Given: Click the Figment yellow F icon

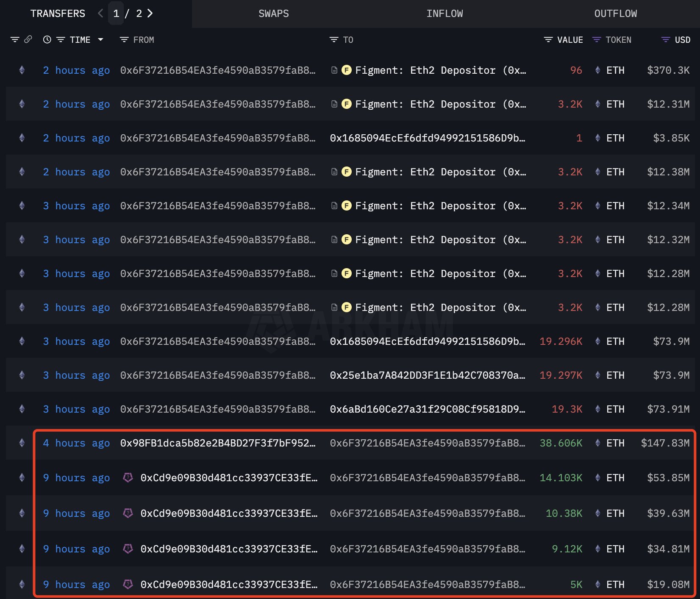Looking at the screenshot, I should (347, 70).
